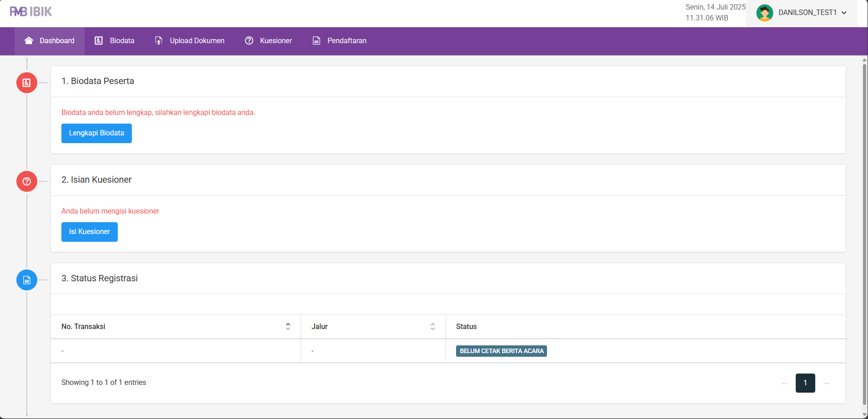Click the red Kuesioner question-mark timeline icon
Viewport: 868px width, 419px height.
tap(27, 181)
